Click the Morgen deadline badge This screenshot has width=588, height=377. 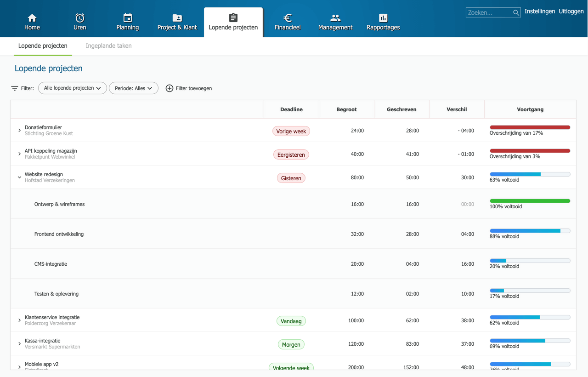(291, 345)
